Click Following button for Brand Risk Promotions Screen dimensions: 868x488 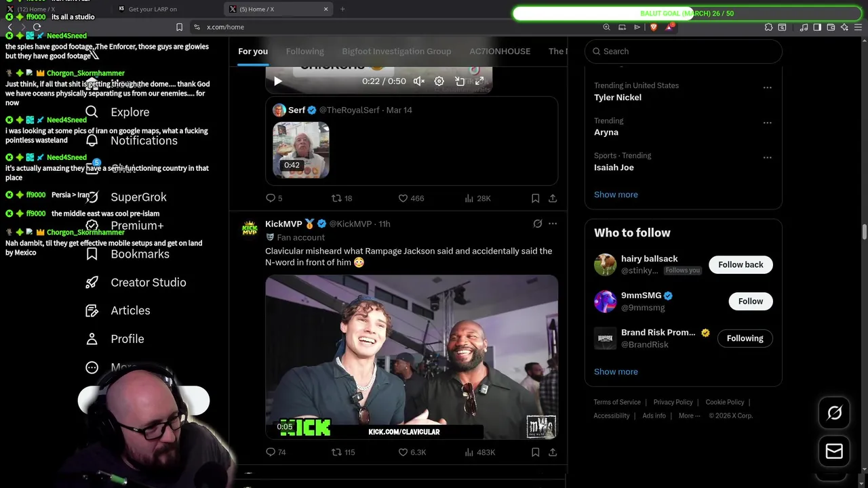(745, 338)
